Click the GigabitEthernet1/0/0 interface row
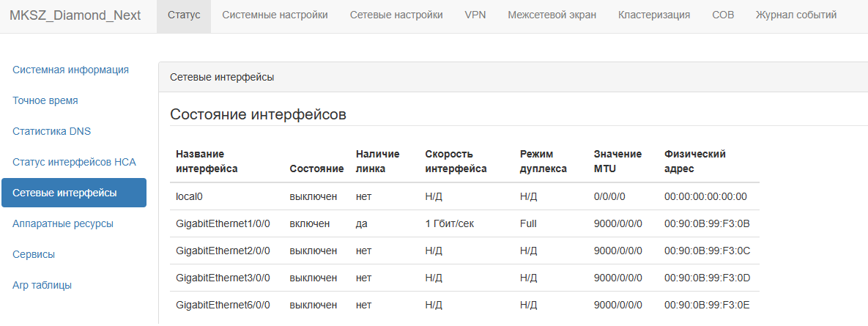Screen dimensions: 868x326 pos(464,223)
